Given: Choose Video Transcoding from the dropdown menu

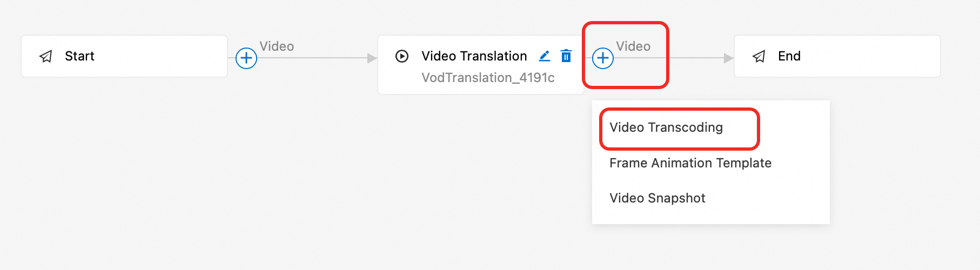Looking at the screenshot, I should [666, 127].
